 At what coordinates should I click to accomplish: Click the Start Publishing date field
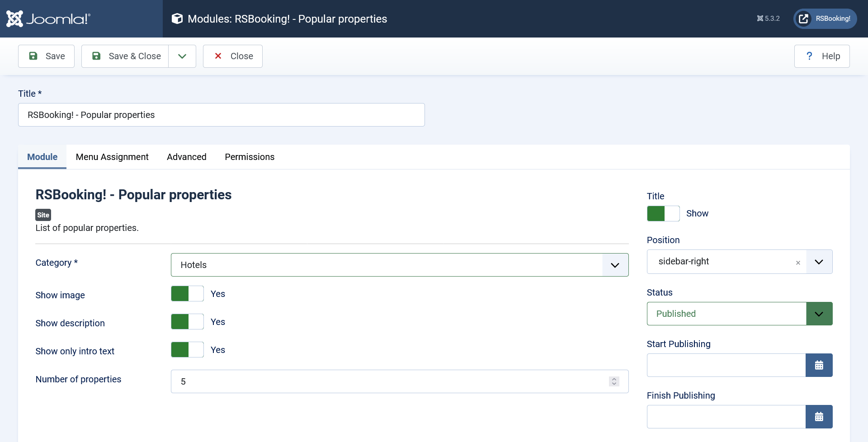726,365
